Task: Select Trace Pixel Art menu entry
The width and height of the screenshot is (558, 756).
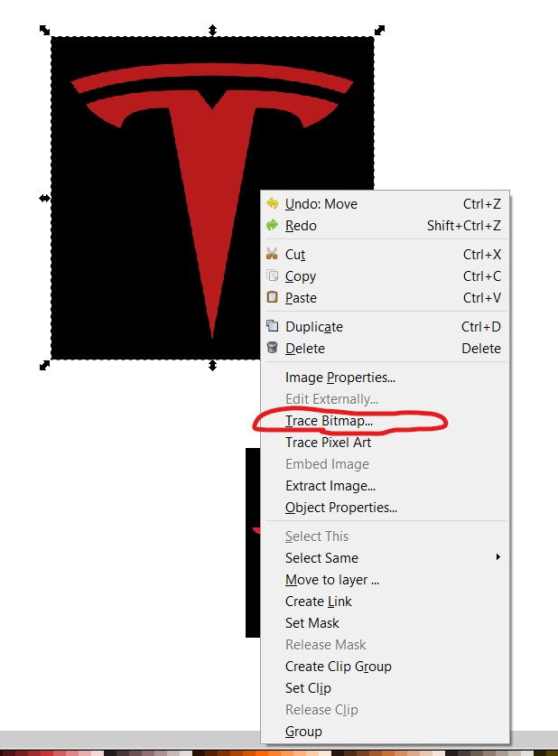Action: point(328,443)
